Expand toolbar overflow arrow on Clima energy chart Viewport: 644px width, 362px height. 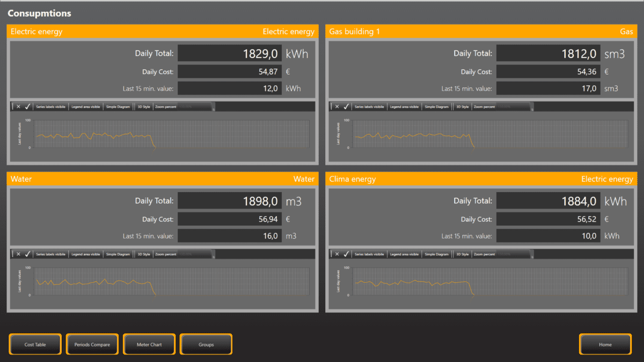tap(532, 256)
